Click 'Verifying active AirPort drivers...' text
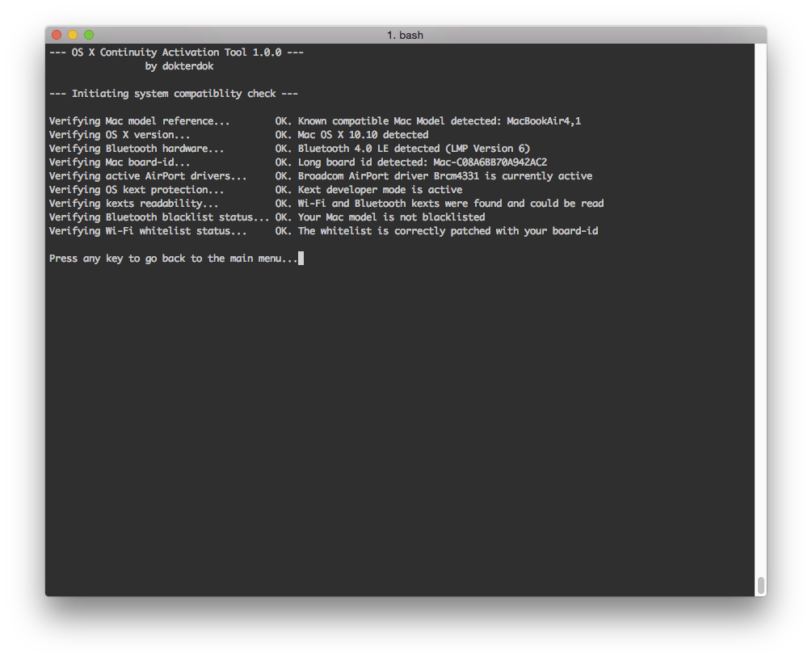The height and width of the screenshot is (661, 812). click(x=148, y=176)
